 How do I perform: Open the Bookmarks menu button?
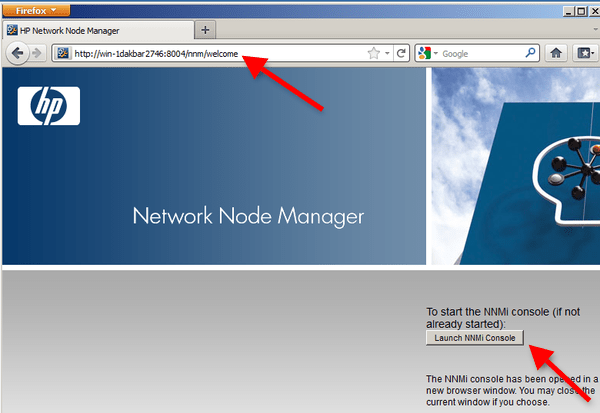click(x=585, y=53)
